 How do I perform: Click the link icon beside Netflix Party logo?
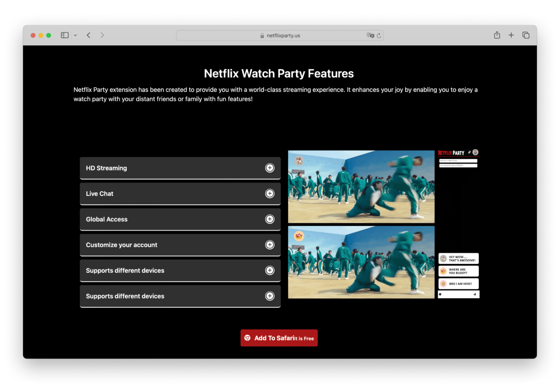[470, 152]
